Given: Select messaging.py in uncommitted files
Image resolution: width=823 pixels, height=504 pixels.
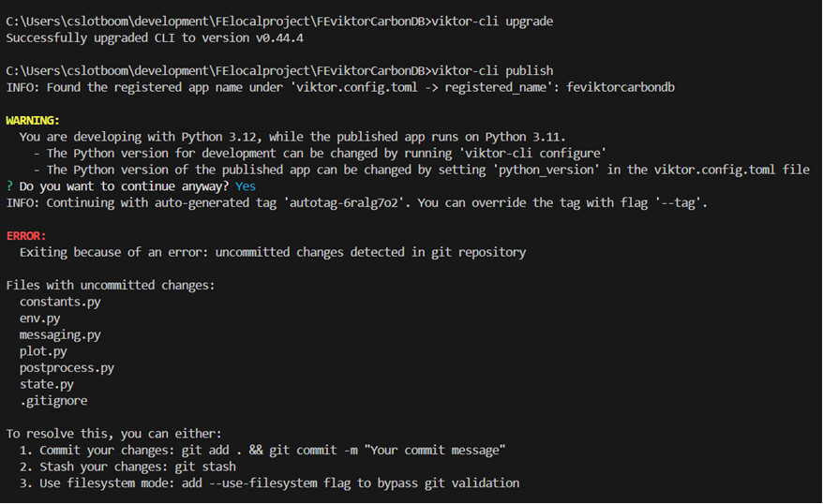Looking at the screenshot, I should click(x=60, y=334).
